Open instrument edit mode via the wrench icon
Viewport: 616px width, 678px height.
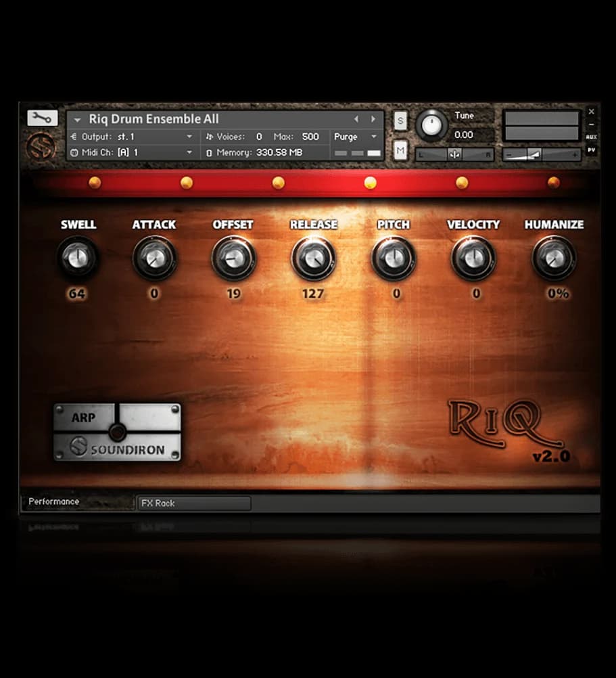pyautogui.click(x=42, y=118)
